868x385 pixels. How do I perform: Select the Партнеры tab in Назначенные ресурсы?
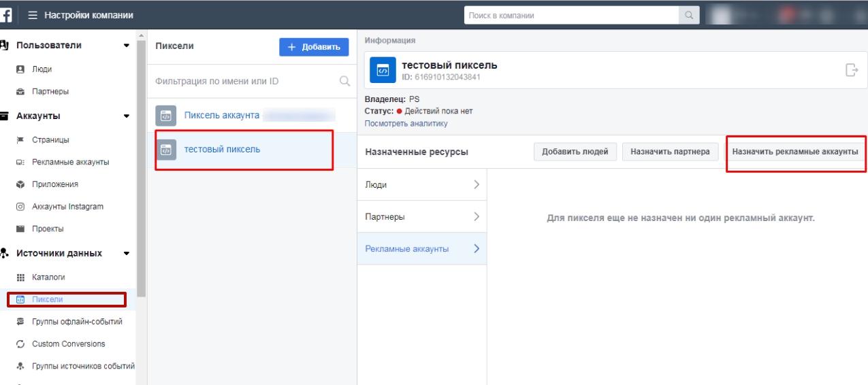click(x=422, y=217)
